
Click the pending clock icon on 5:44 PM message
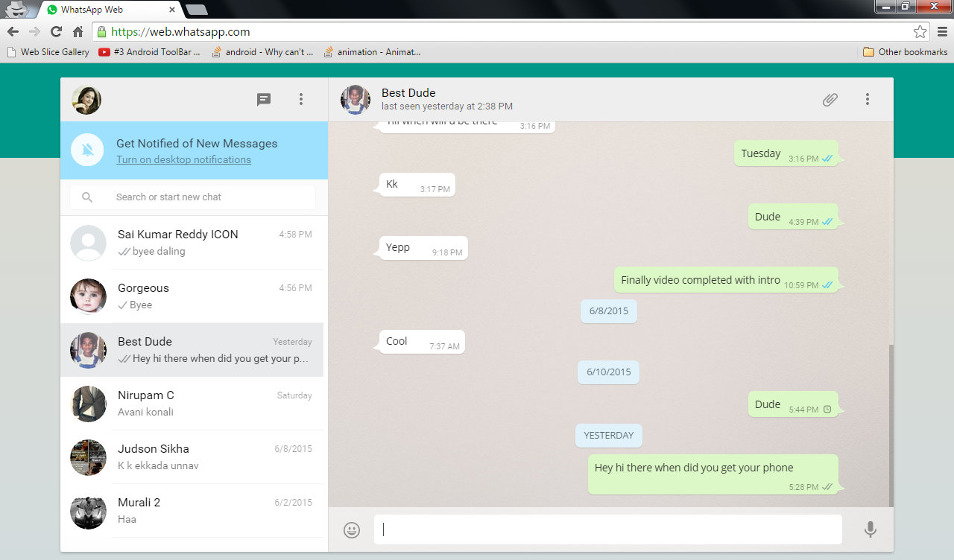pos(827,410)
